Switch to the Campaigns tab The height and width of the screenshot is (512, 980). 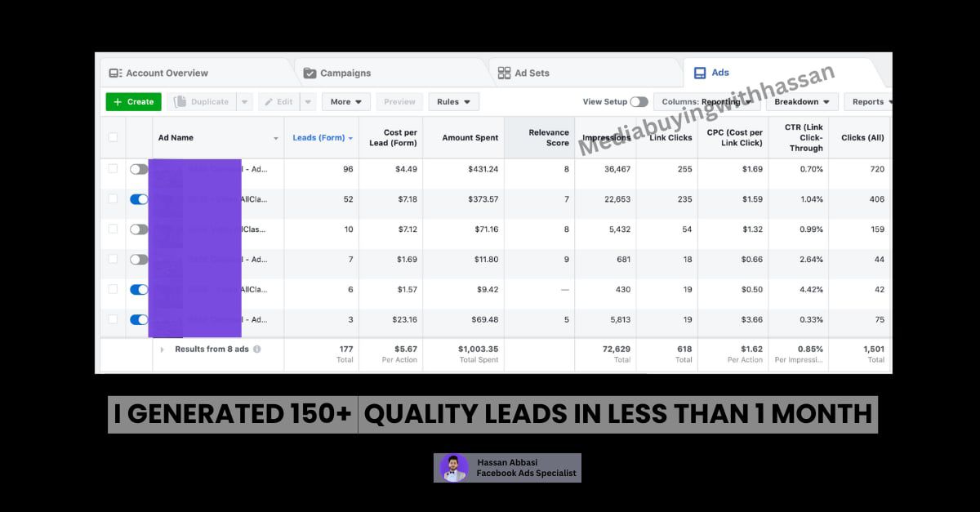[345, 73]
